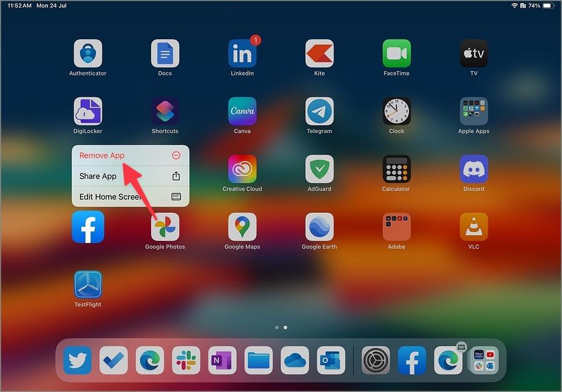Open the Files app in dock
Screen dimensions: 562x392
click(259, 360)
